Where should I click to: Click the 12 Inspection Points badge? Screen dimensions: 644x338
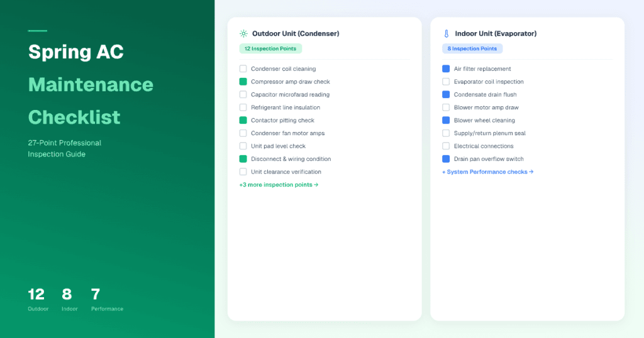[x=270, y=49]
